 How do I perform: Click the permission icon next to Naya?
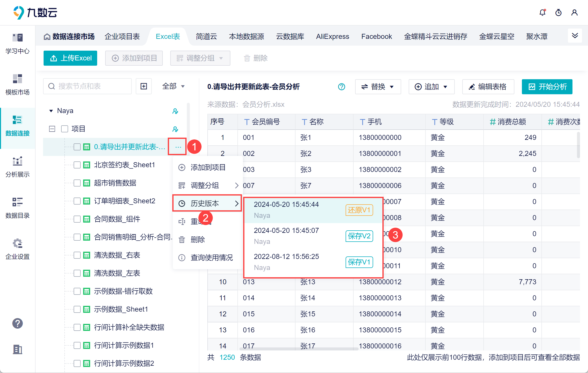pos(175,111)
